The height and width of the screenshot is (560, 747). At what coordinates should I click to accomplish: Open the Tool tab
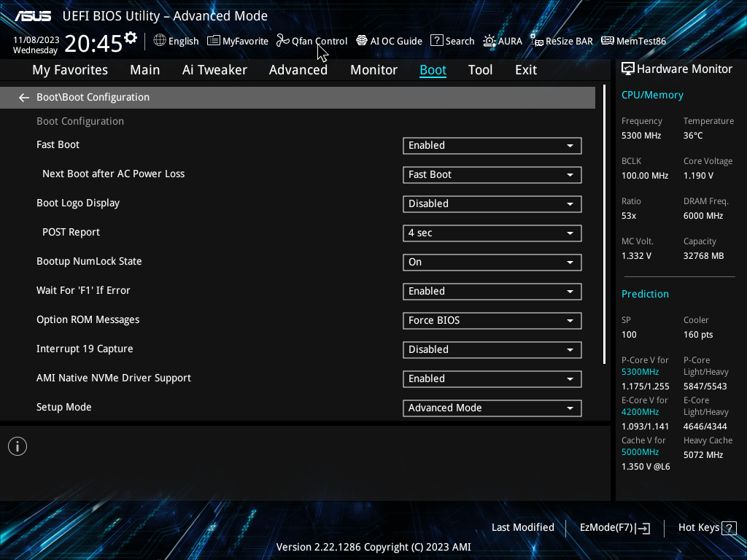(480, 70)
